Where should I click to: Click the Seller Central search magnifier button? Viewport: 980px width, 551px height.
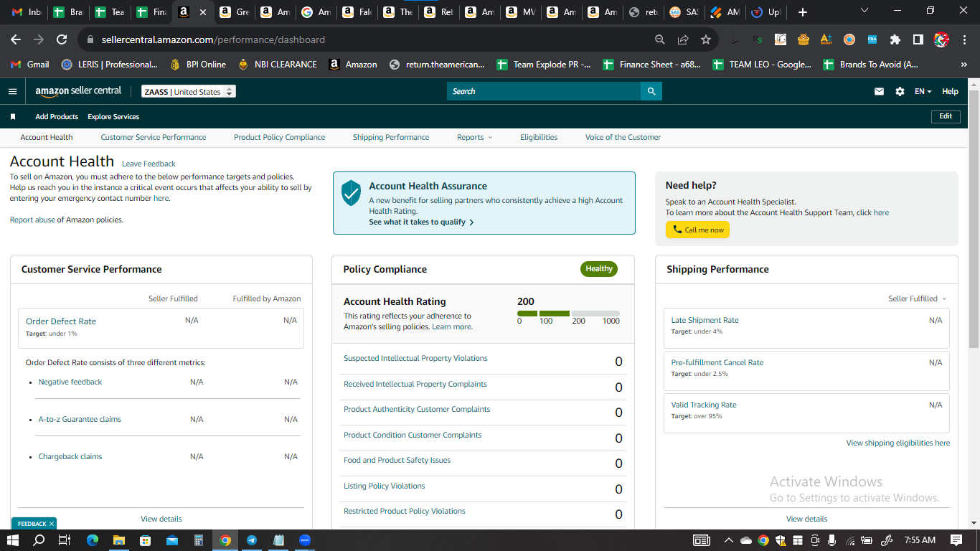tap(651, 91)
